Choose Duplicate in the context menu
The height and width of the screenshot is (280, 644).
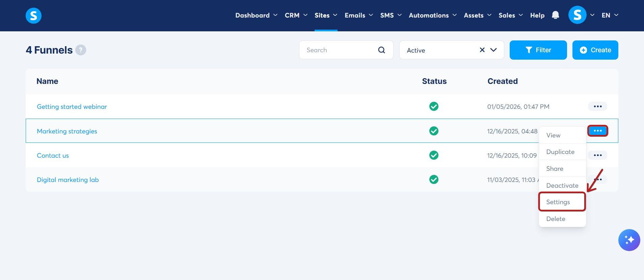tap(560, 152)
